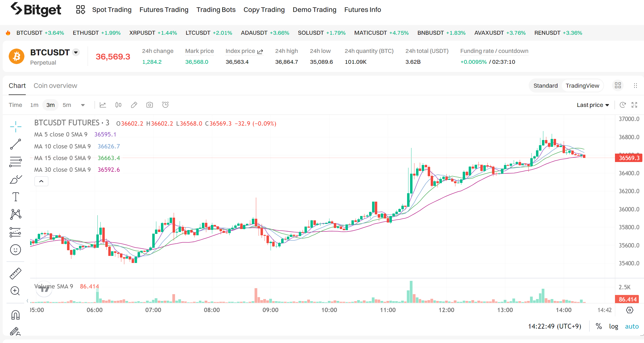Click the Mark price label
The height and width of the screenshot is (343, 644).
[x=199, y=51]
